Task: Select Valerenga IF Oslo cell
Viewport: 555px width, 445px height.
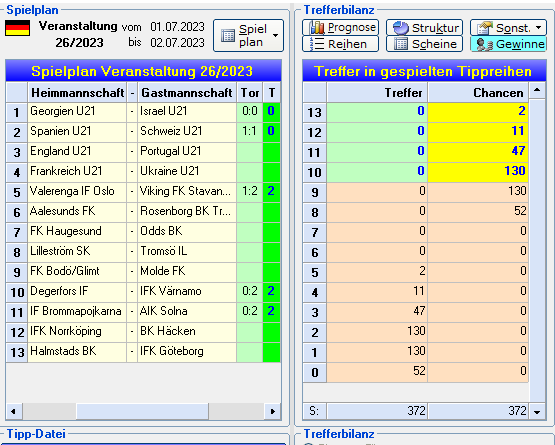Action: pyautogui.click(x=77, y=193)
